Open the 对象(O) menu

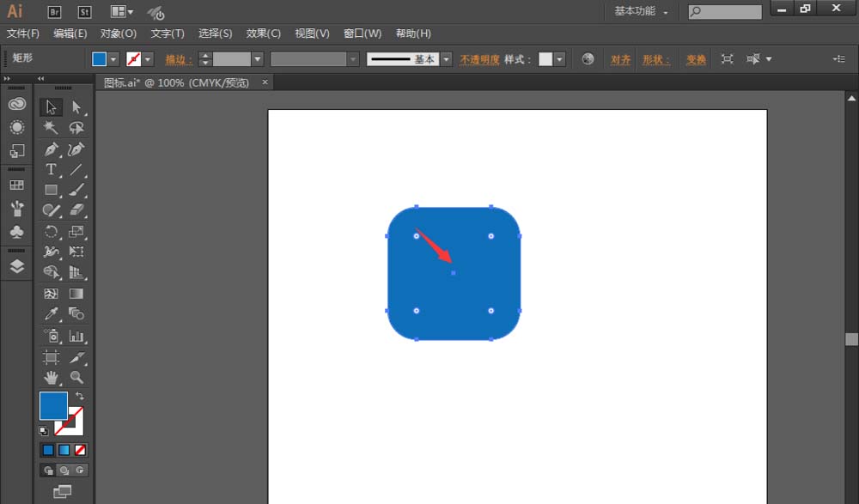119,33
